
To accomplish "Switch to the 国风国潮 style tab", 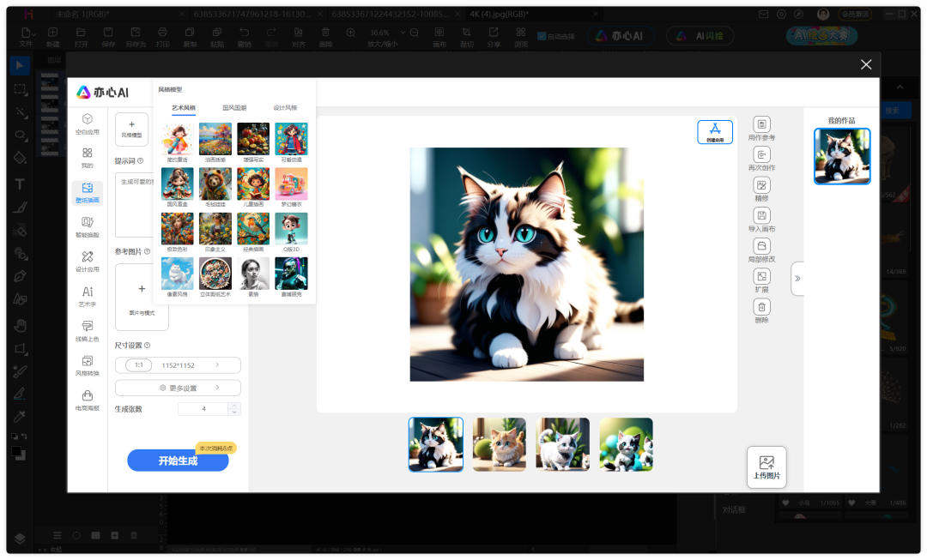I will click(234, 108).
